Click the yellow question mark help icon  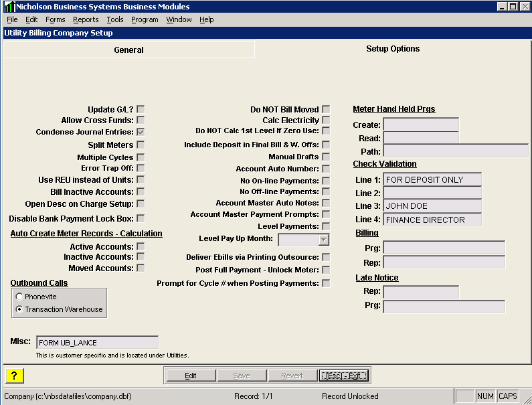15,376
